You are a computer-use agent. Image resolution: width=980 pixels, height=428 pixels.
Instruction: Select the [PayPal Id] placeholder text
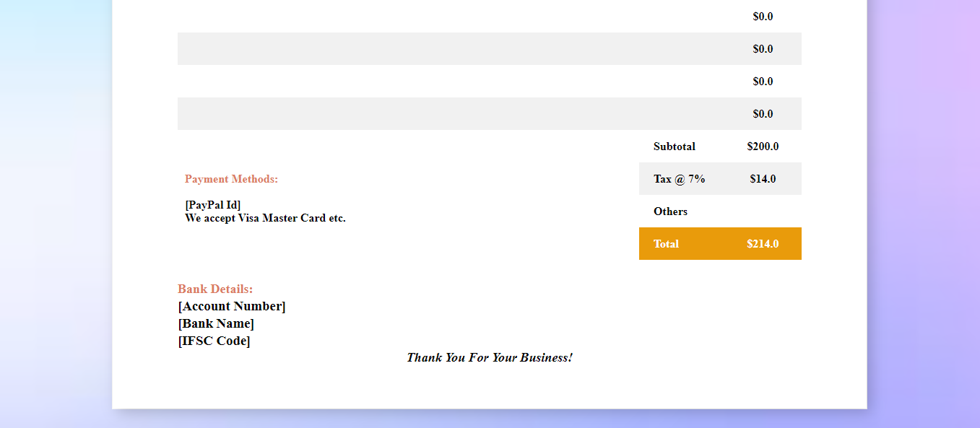click(x=214, y=204)
